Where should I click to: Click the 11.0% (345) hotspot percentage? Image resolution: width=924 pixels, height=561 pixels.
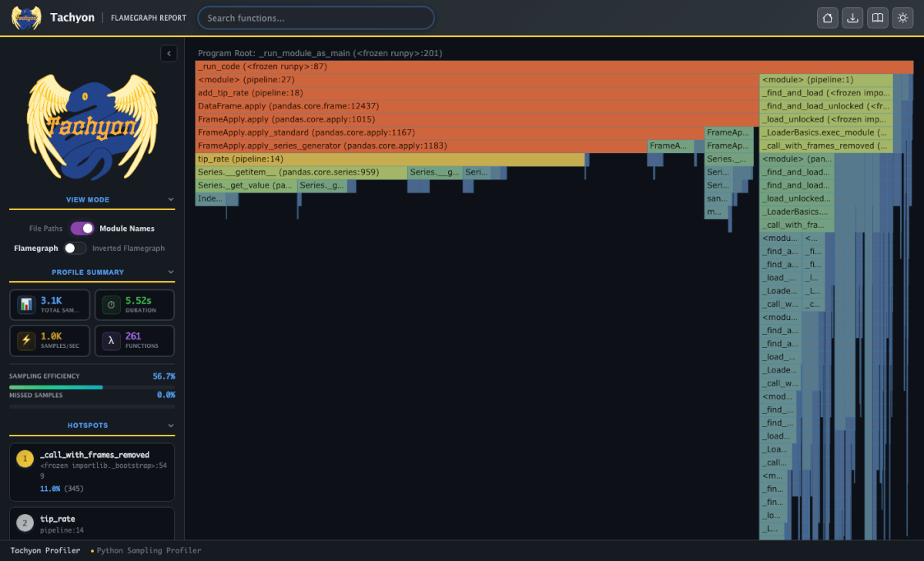pyautogui.click(x=62, y=489)
